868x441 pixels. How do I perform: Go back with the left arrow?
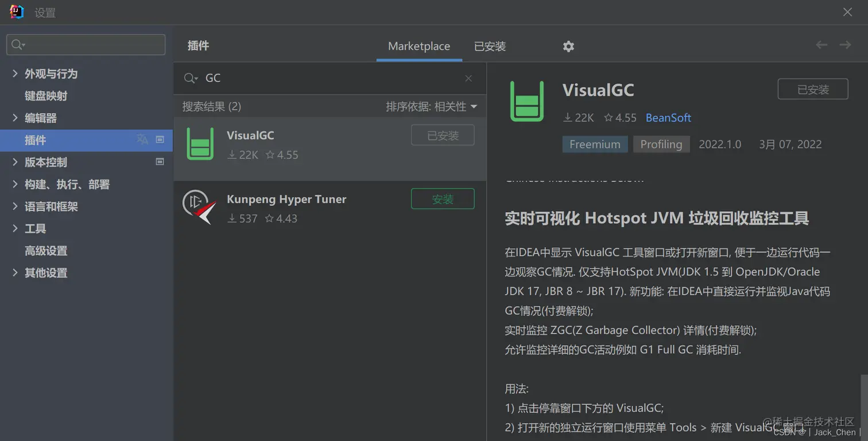[821, 45]
